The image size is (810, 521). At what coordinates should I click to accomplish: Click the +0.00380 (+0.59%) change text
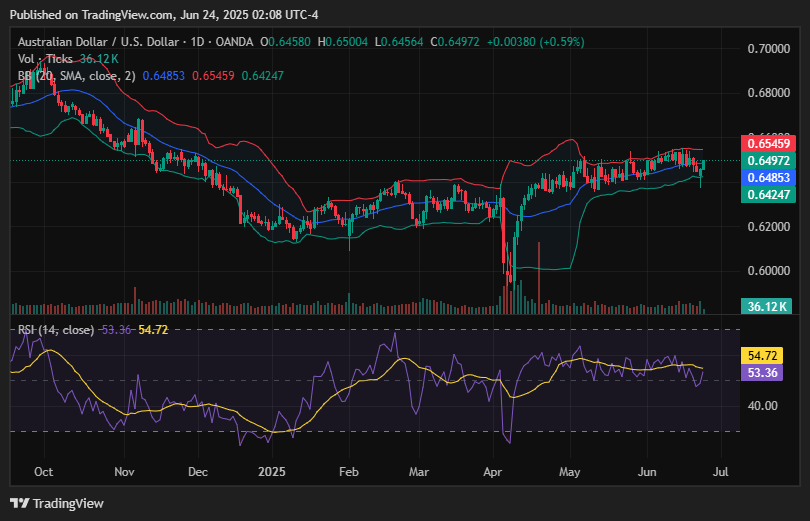[x=535, y=42]
